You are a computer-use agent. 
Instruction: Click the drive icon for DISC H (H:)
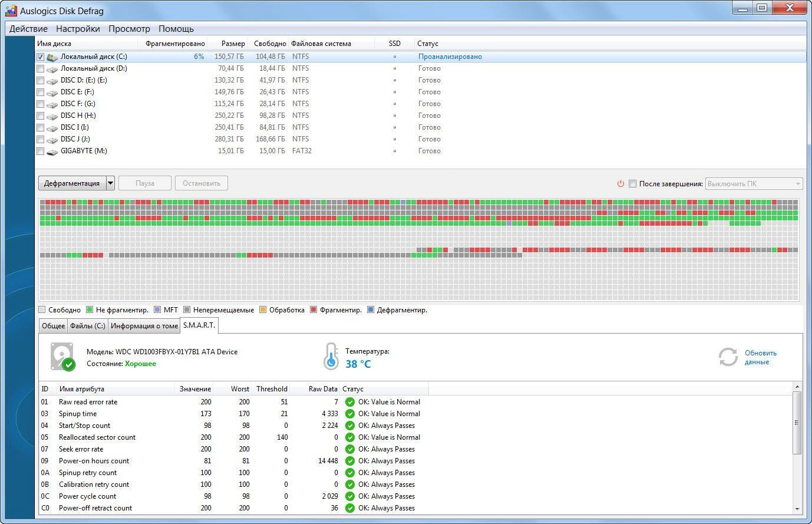(52, 116)
